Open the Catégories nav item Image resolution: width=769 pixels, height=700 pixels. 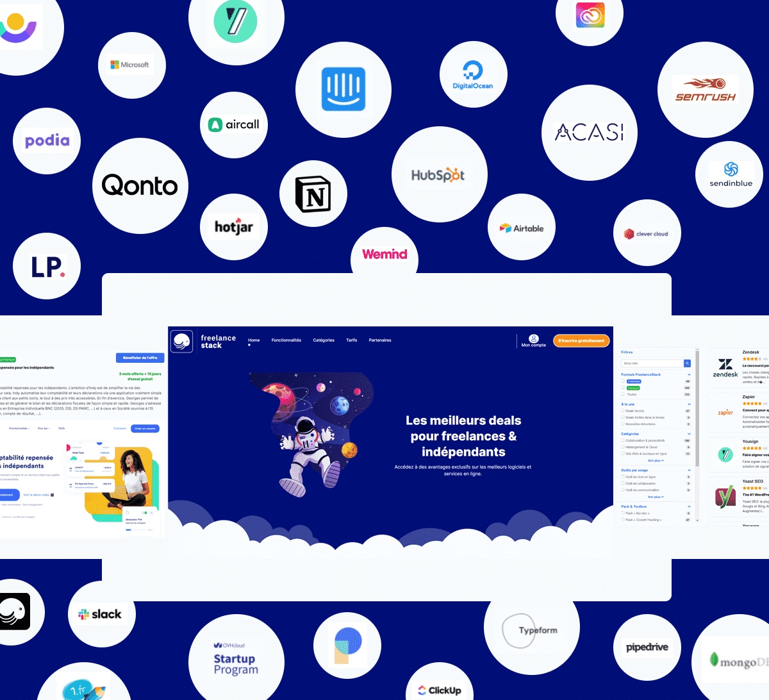324,340
